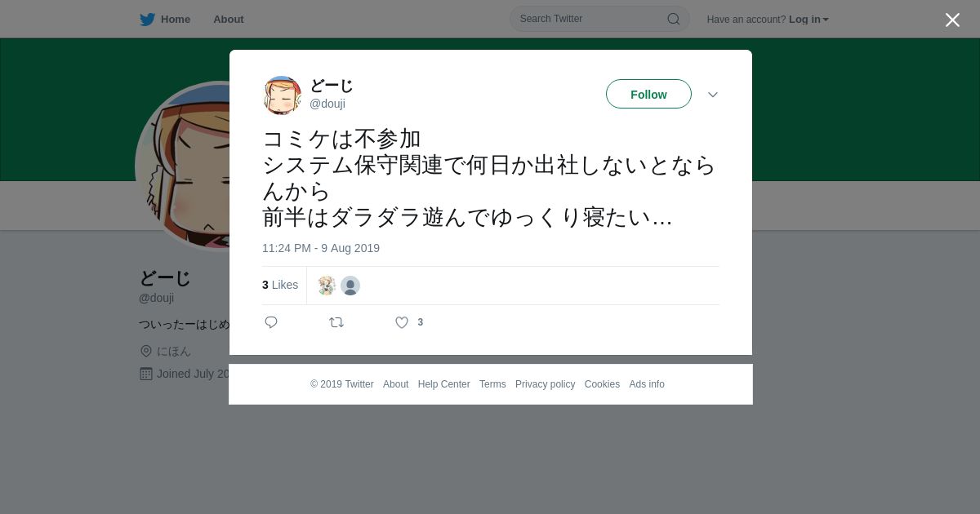Close the tweet overlay with the X
Image resolution: width=980 pixels, height=514 pixels.
coord(952,20)
